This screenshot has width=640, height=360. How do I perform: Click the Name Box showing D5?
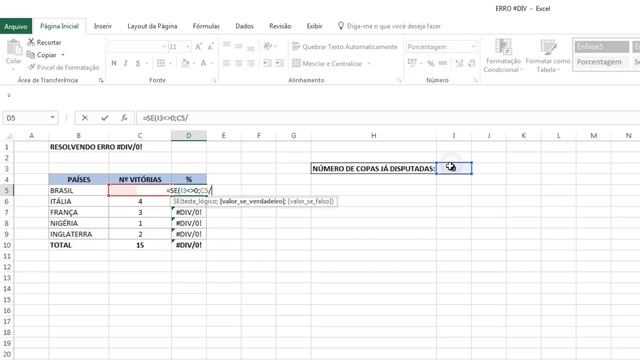[x=26, y=118]
